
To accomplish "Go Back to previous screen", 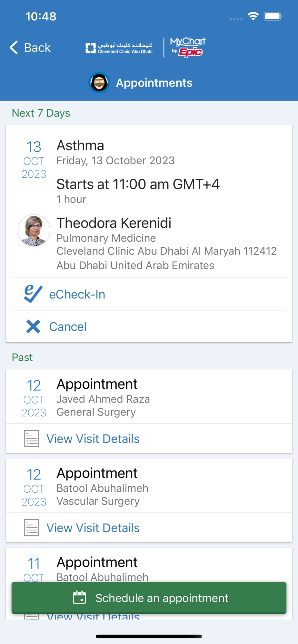I will point(30,48).
